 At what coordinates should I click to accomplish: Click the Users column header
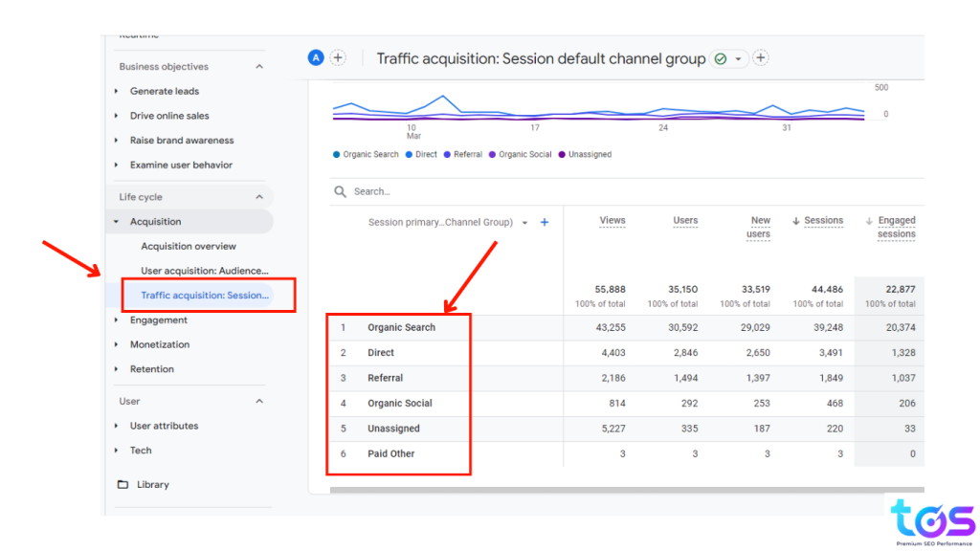click(x=685, y=220)
